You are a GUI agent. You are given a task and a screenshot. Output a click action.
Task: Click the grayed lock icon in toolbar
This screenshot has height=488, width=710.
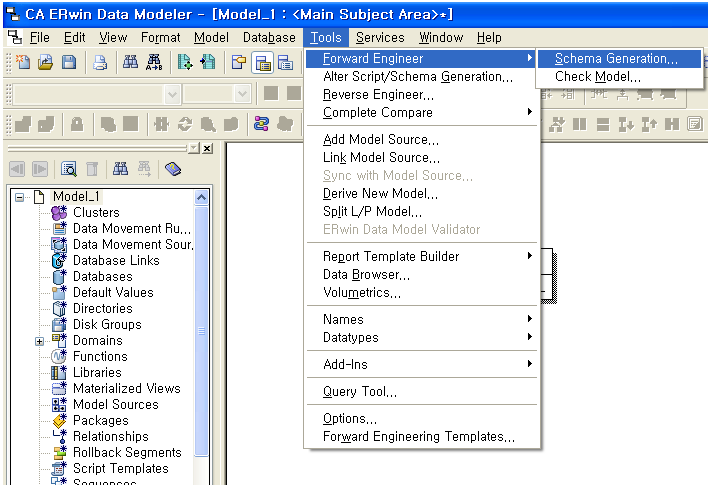[x=77, y=124]
